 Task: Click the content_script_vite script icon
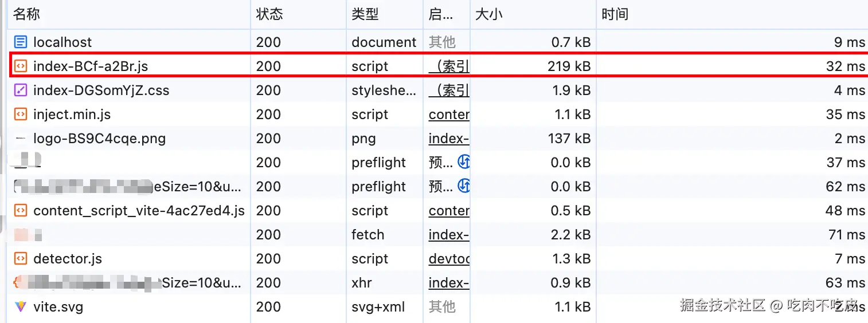[21, 211]
